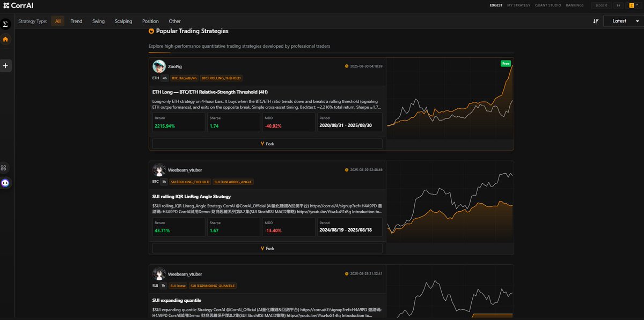Open the Discord icon in sidebar
The width and height of the screenshot is (644, 320).
pyautogui.click(x=5, y=183)
